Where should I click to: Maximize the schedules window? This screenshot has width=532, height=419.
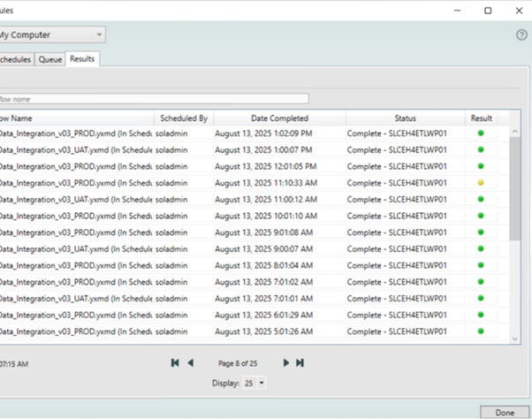(488, 11)
